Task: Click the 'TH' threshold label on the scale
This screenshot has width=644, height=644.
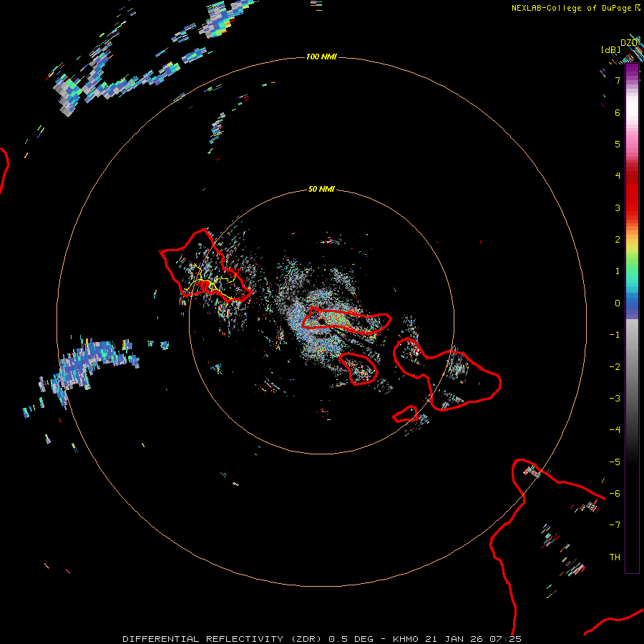Action: pos(615,557)
